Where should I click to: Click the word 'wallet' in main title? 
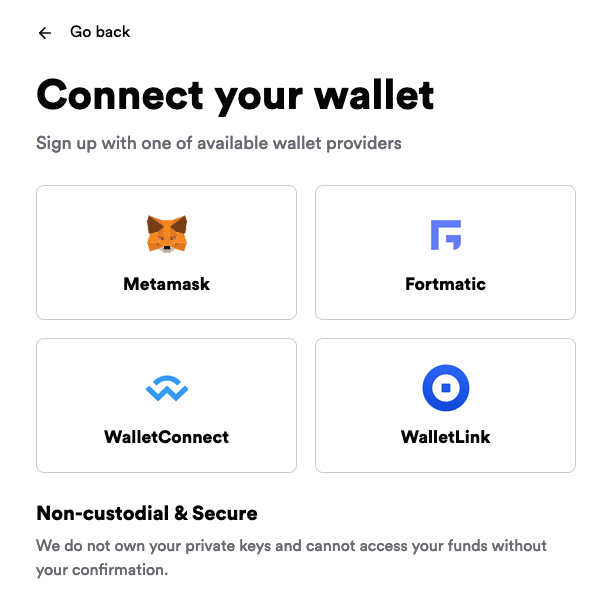(374, 95)
